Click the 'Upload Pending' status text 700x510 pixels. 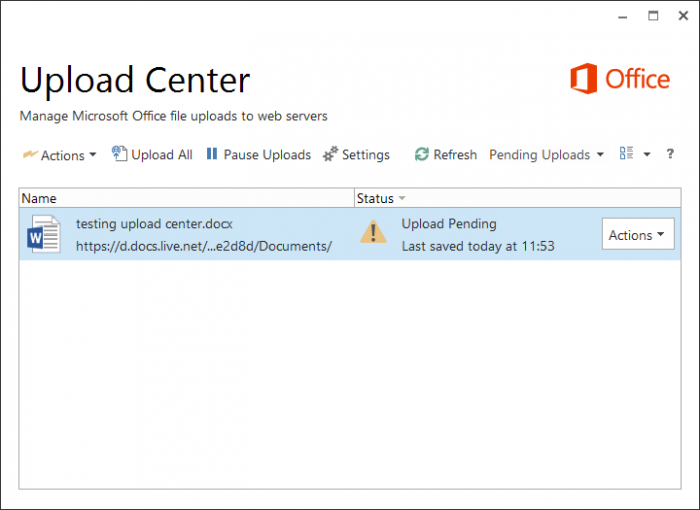[449, 224]
